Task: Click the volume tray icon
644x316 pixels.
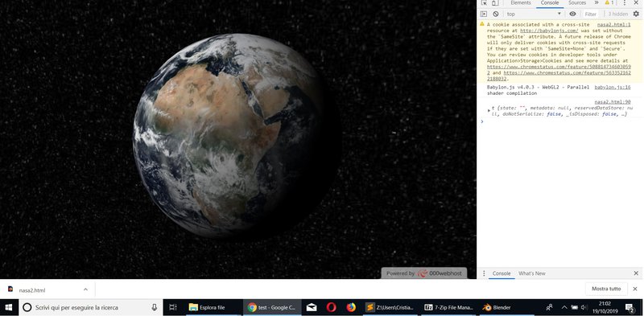Action: coord(584,307)
